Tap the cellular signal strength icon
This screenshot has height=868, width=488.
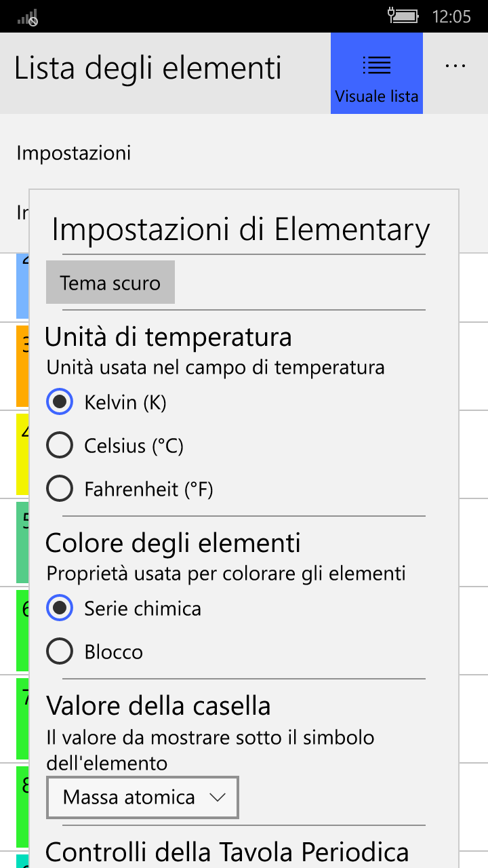[x=27, y=17]
